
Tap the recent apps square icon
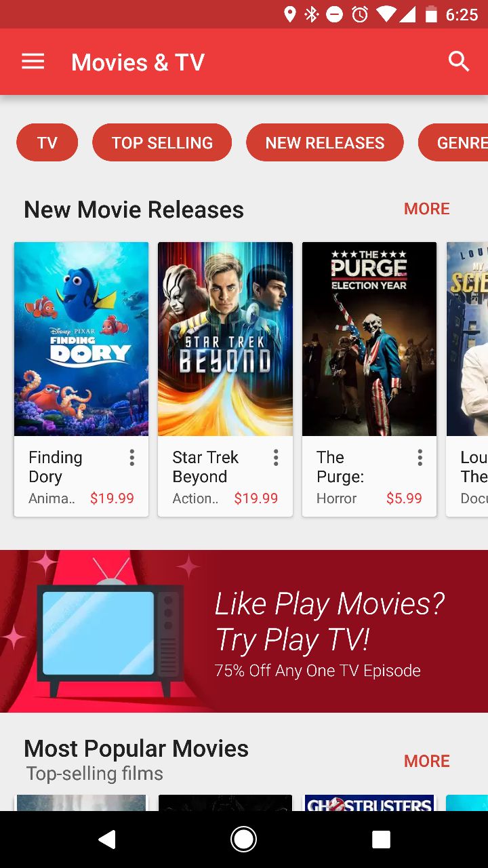(x=381, y=840)
